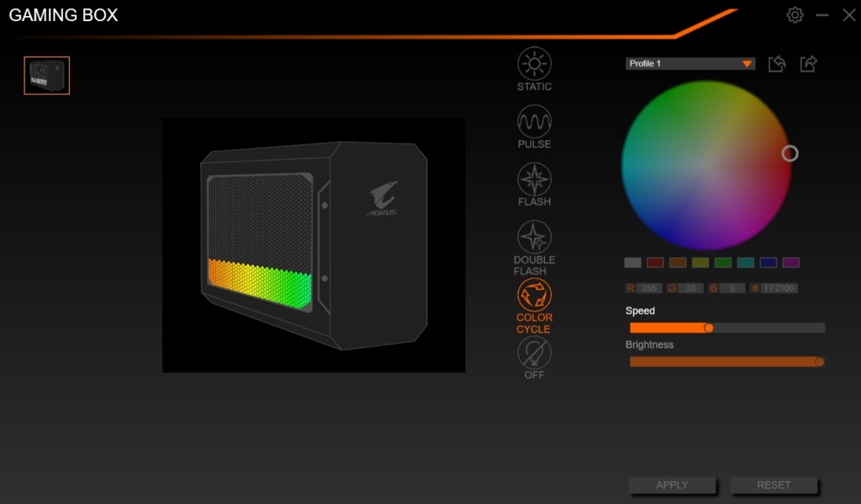Pick the blue color swatch

[769, 263]
